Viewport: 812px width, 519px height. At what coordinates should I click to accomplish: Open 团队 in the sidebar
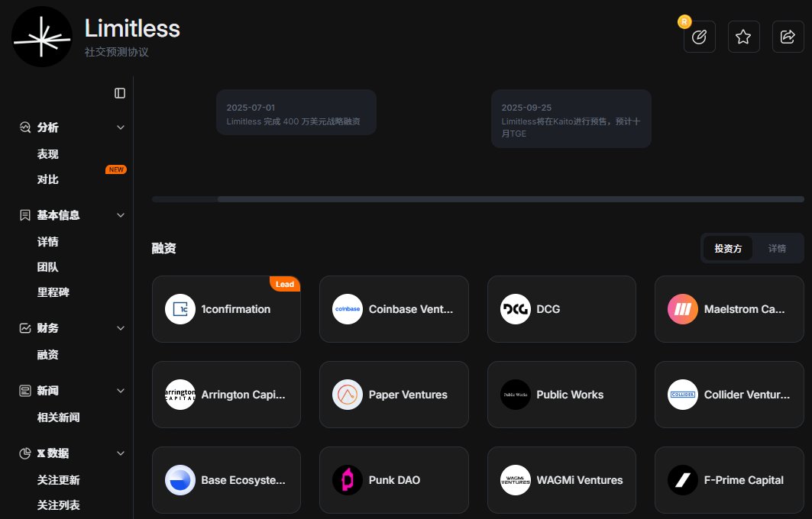click(x=47, y=267)
